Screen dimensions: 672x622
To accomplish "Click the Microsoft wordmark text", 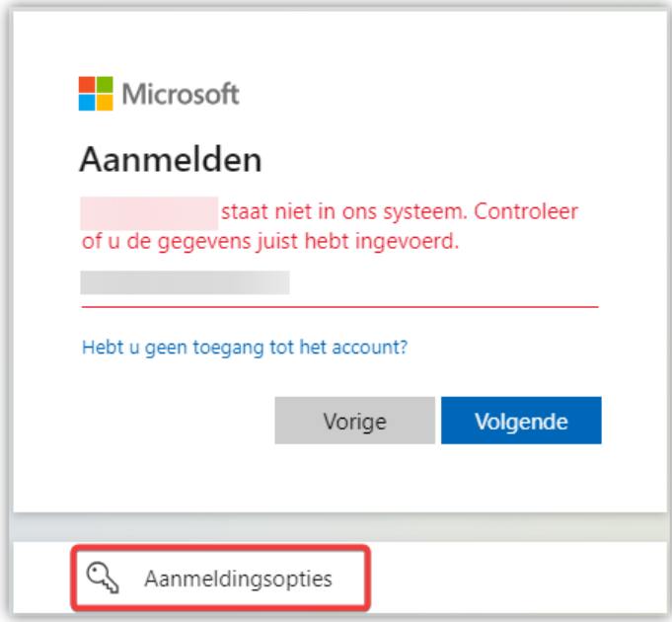I will tap(181, 95).
